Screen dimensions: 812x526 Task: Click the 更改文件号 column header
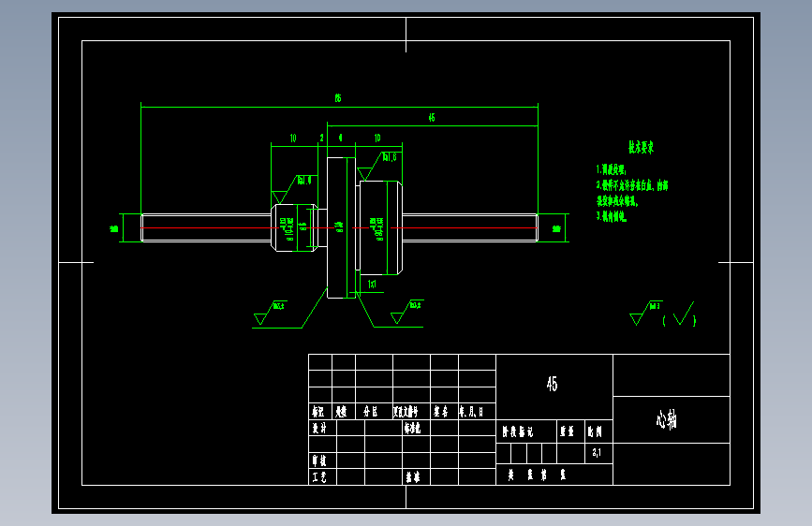pyautogui.click(x=406, y=412)
